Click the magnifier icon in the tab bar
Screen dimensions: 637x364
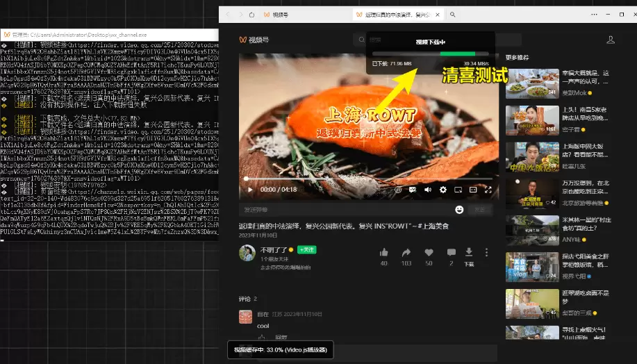[x=452, y=15]
